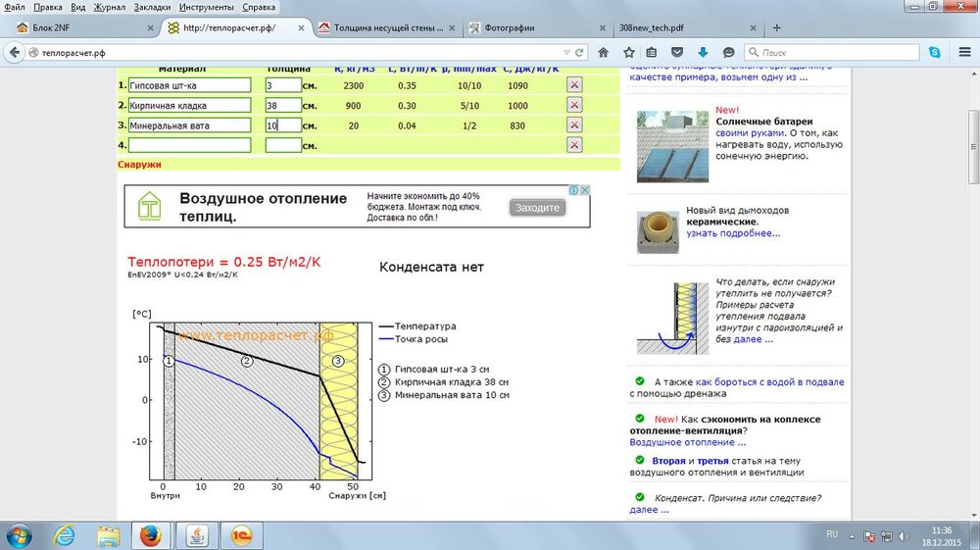Open the Skype toolbar icon
Screen dimensions: 980x550
coord(936,52)
